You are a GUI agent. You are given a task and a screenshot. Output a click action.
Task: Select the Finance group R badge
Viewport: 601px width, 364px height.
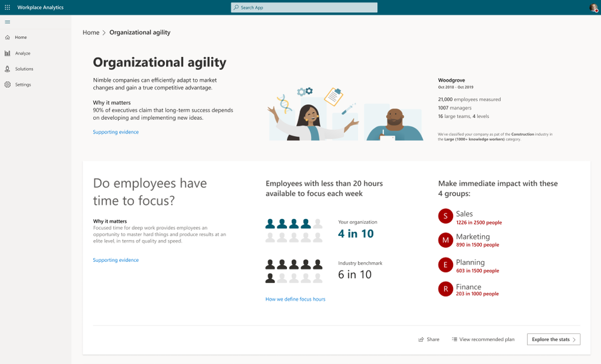(x=445, y=289)
